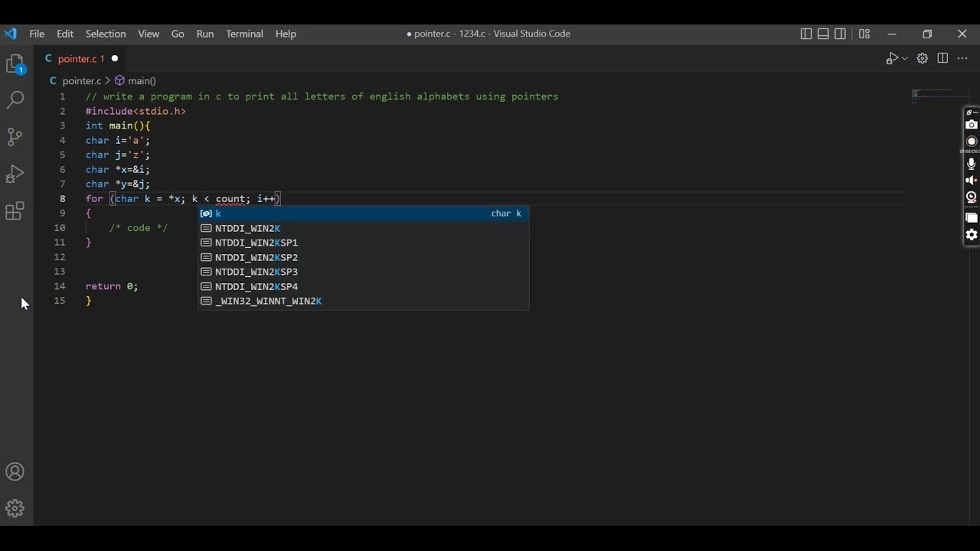Open the Extensions view

click(x=15, y=210)
